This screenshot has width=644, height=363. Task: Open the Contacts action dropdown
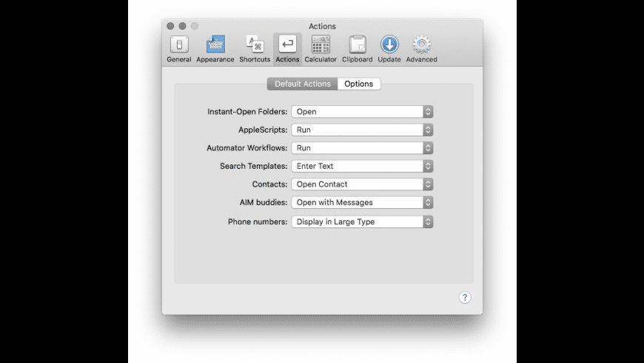pos(362,184)
